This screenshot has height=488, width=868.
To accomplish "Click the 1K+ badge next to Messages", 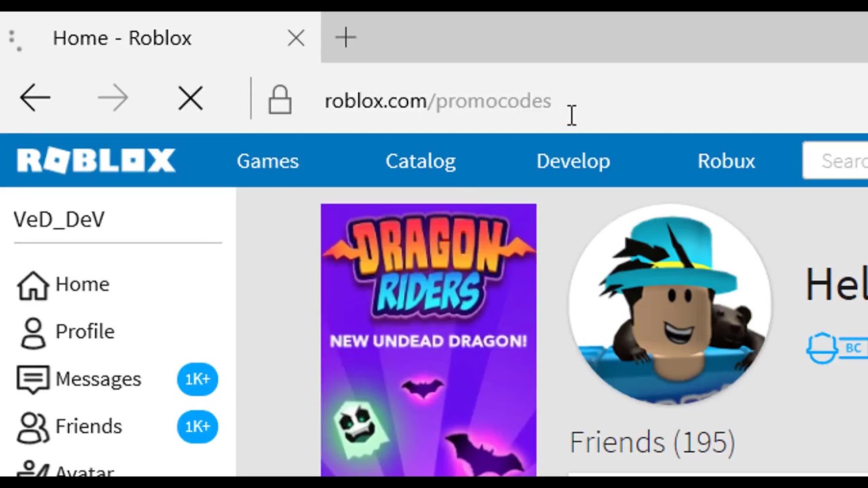I will [197, 379].
